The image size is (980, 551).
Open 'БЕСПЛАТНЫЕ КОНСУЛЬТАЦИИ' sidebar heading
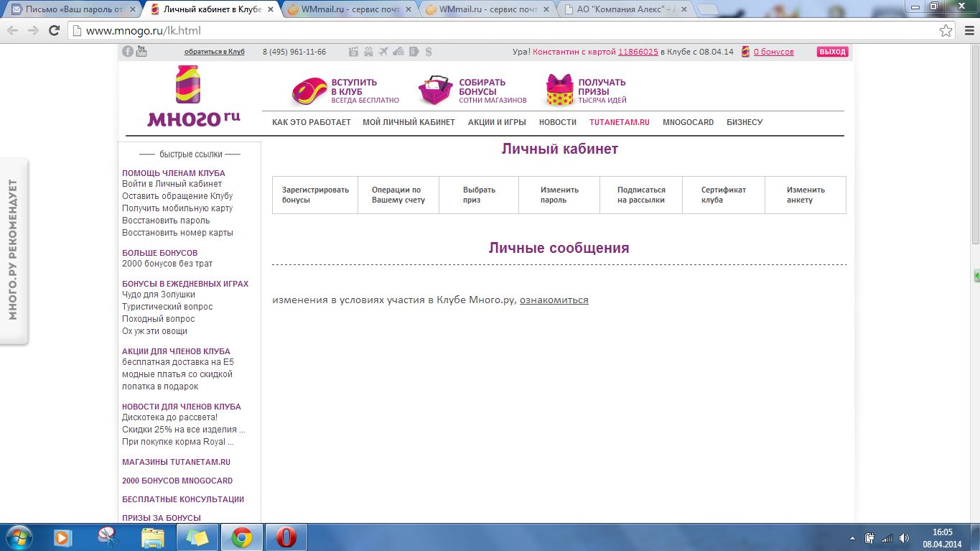pyautogui.click(x=183, y=499)
